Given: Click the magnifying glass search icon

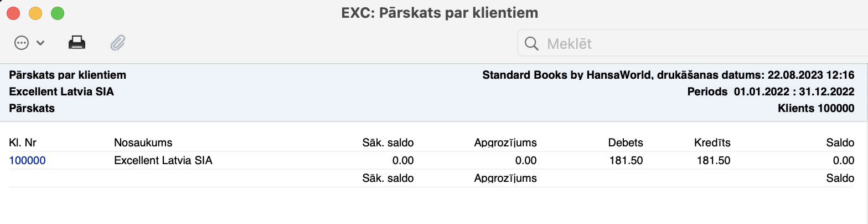Looking at the screenshot, I should click(x=531, y=44).
